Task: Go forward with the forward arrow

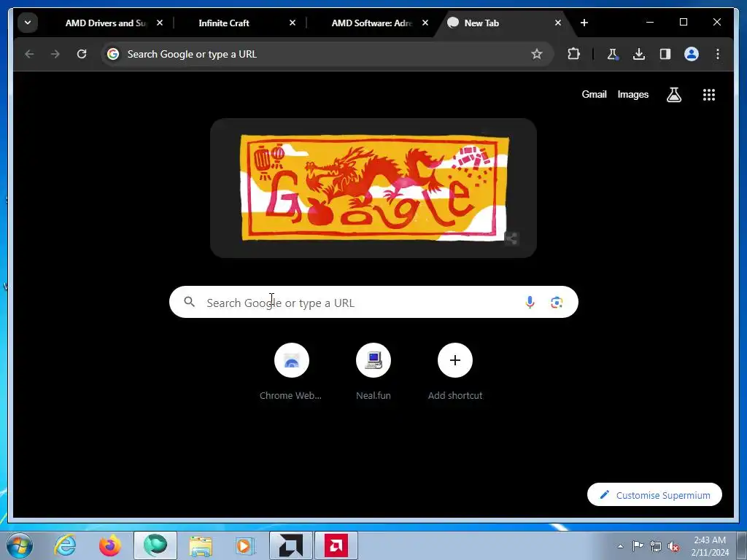Action: (55, 54)
